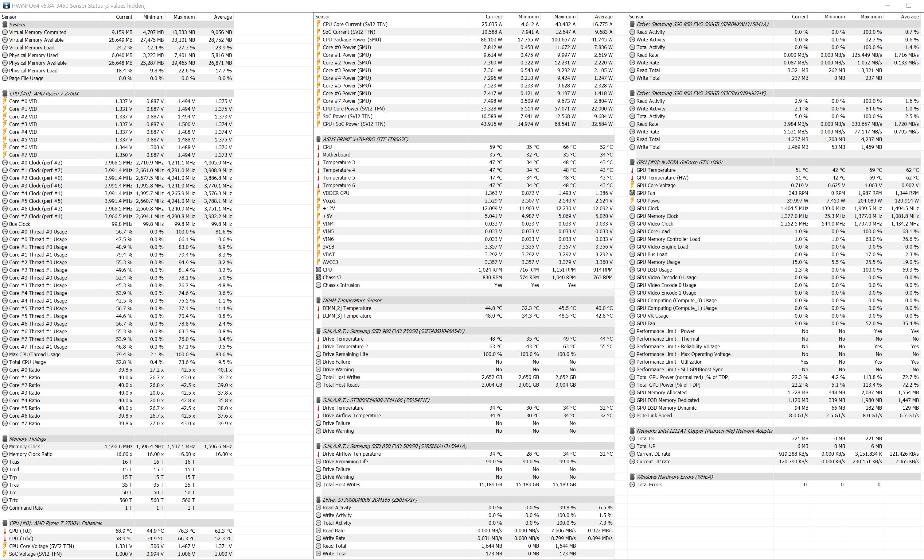Viewport: 924px width, 560px height.
Task: Click the thermometer icon beside Drive Temperature 2
Action: click(x=318, y=346)
